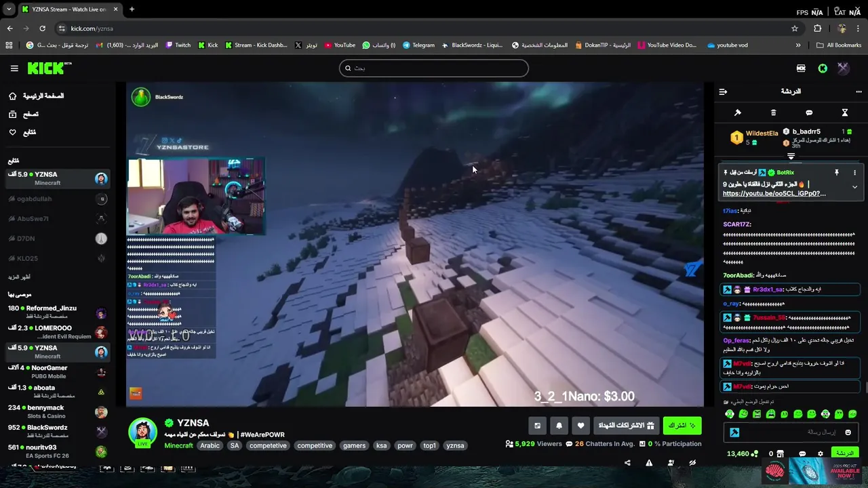Click the report warning triangle icon
The width and height of the screenshot is (868, 488).
coord(649,463)
